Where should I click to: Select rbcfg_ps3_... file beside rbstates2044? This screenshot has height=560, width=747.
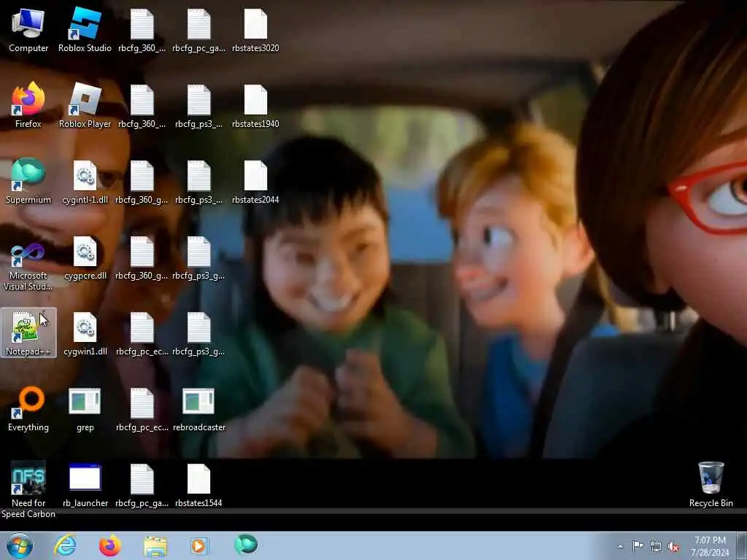pyautogui.click(x=198, y=182)
